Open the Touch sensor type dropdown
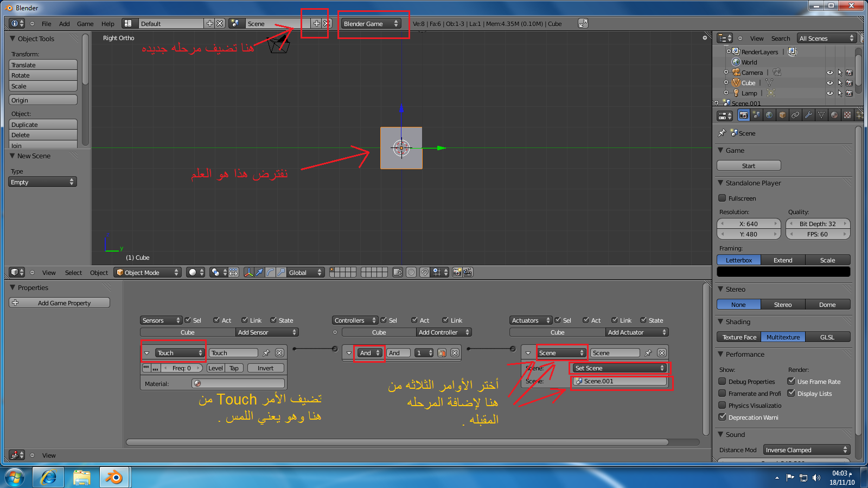 pos(180,353)
